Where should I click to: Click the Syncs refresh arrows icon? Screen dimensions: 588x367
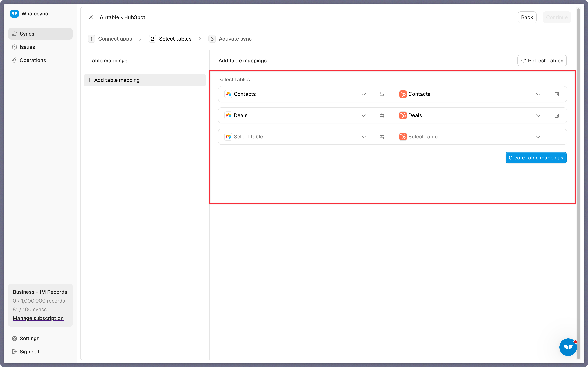pyautogui.click(x=15, y=34)
